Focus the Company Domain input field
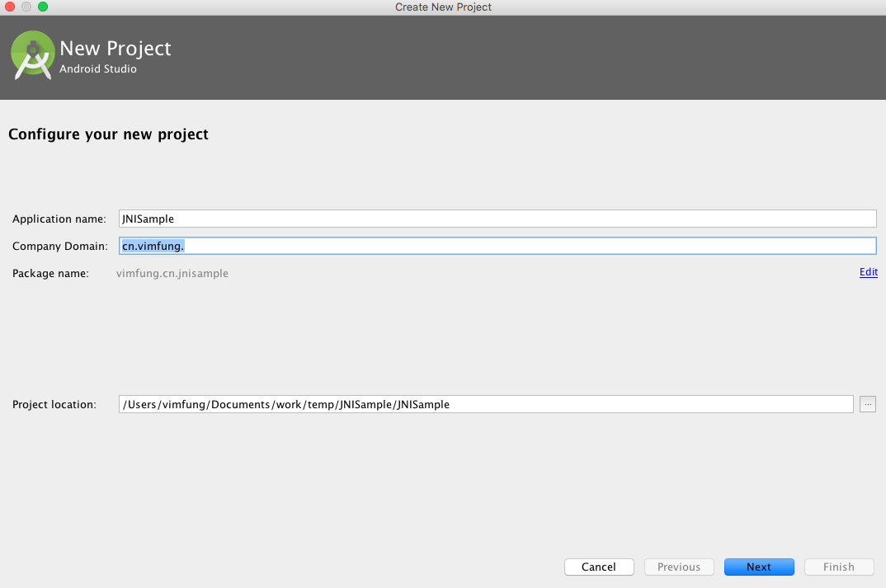Image resolution: width=886 pixels, height=588 pixels. 497,246
